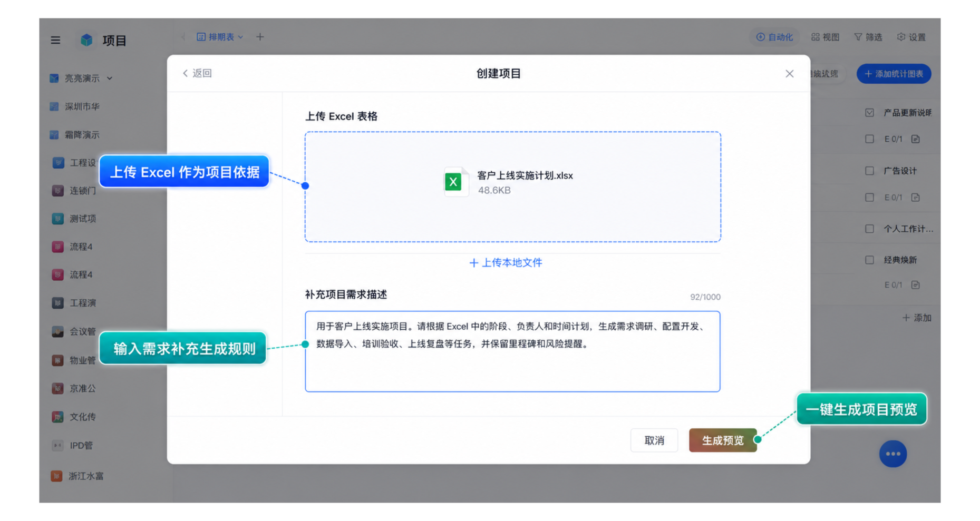This screenshot has width=980, height=521.
Task: Click the Excel upload drop zone
Action: click(512, 187)
